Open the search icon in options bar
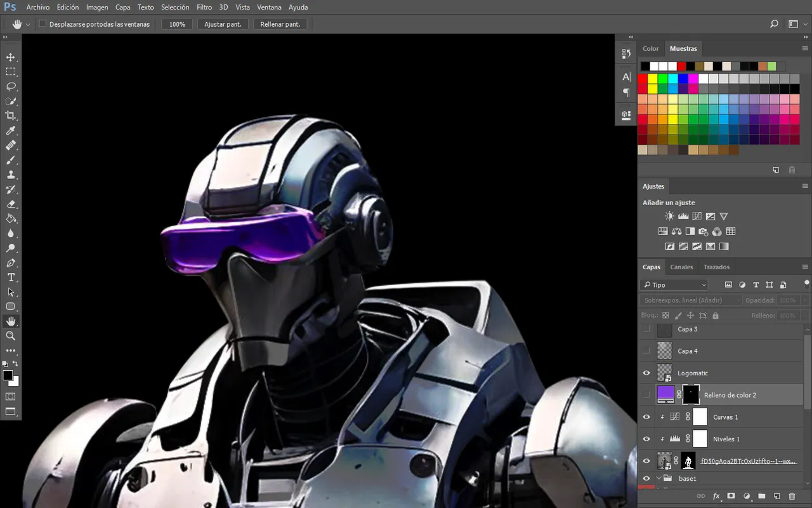812x508 pixels. (x=774, y=24)
